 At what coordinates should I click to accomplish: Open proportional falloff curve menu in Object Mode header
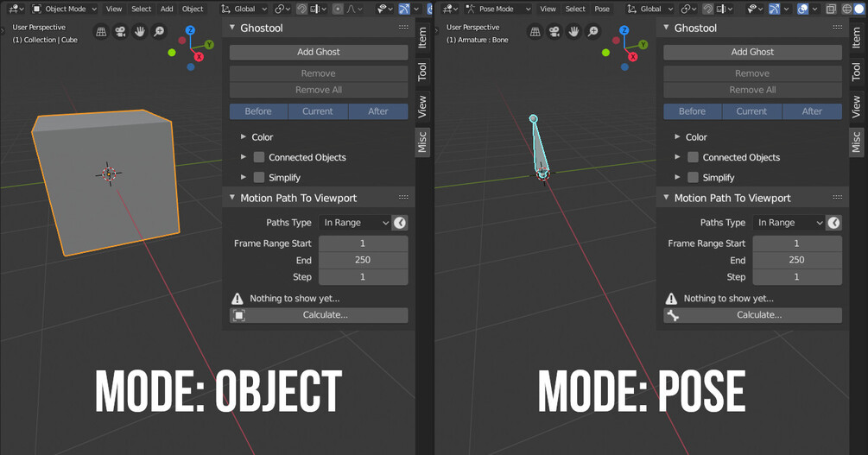click(355, 9)
